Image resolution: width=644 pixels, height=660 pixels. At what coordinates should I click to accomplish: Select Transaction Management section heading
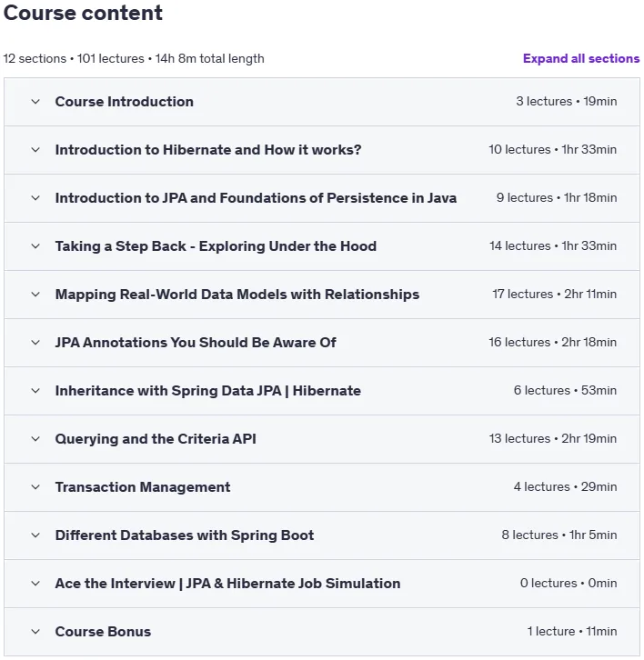(x=143, y=487)
